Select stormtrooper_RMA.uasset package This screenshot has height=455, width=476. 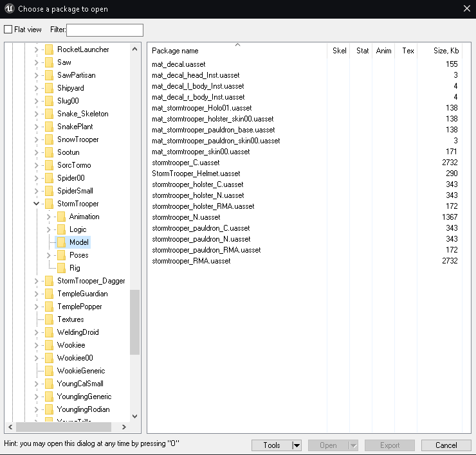191,261
